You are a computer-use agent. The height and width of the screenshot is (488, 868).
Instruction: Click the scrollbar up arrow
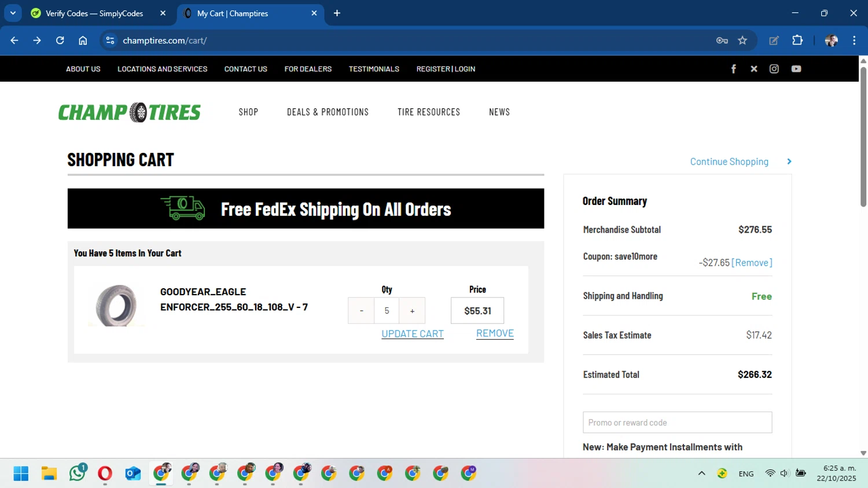point(863,60)
